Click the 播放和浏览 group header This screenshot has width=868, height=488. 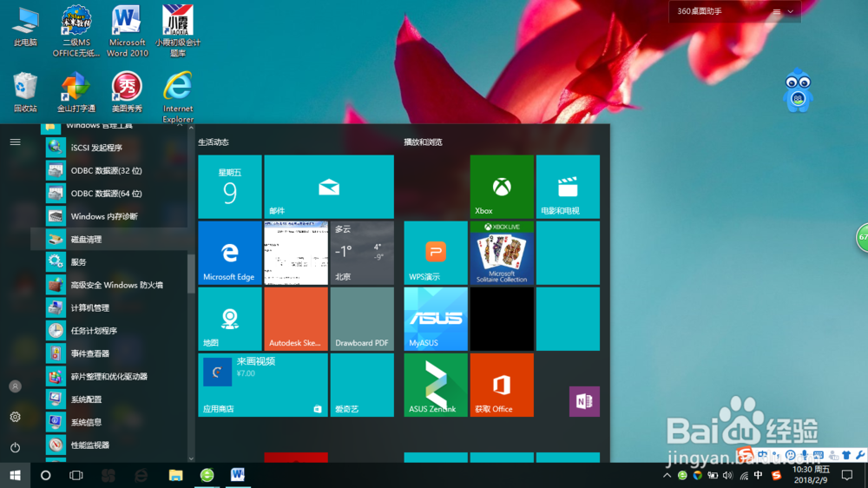[x=423, y=142]
